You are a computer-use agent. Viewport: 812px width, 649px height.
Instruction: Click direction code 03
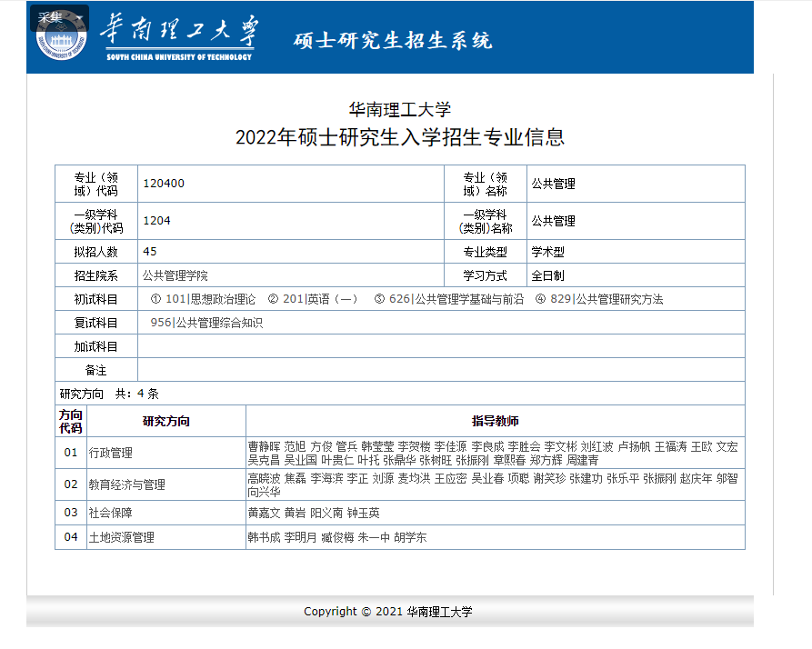[71, 513]
